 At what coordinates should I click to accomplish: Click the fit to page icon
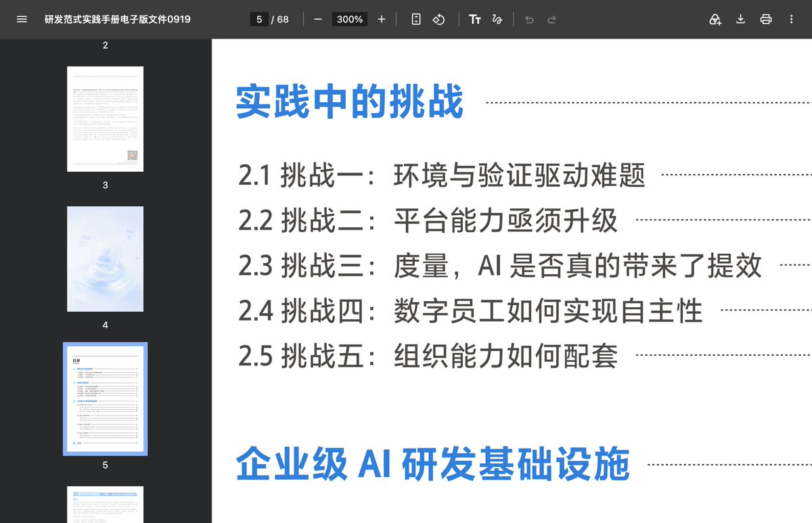click(416, 19)
